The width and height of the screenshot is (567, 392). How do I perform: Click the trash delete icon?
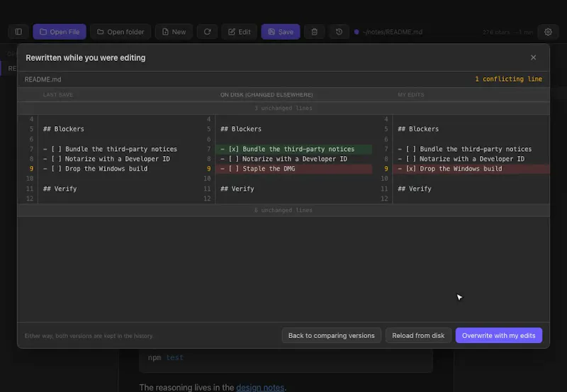tap(314, 32)
